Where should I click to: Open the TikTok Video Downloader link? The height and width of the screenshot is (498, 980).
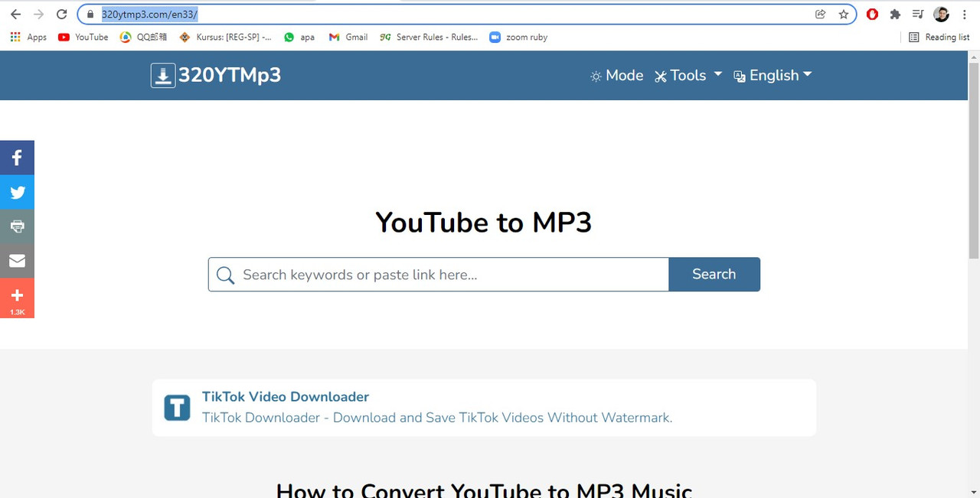pyautogui.click(x=286, y=396)
